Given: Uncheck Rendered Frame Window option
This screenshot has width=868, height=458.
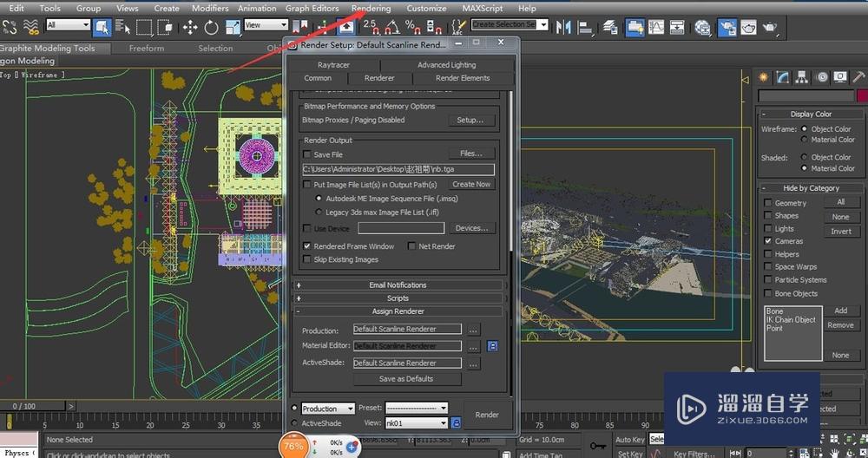Looking at the screenshot, I should pos(307,246).
